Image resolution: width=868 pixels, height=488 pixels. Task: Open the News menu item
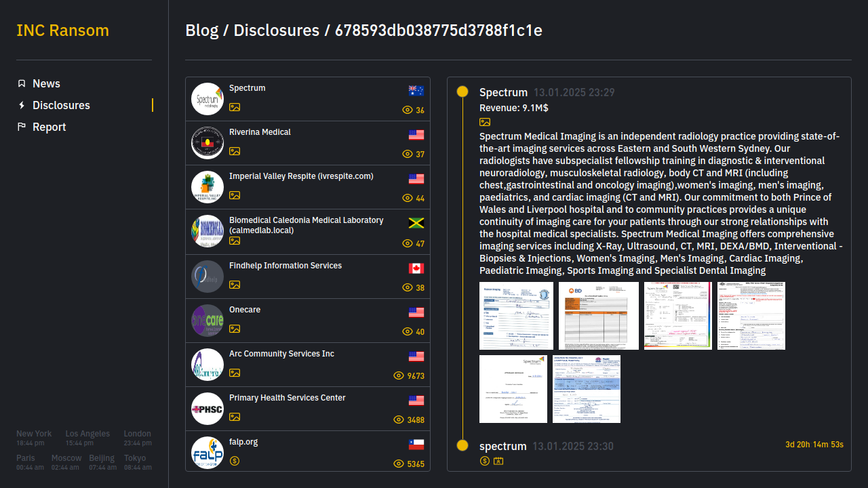click(46, 83)
